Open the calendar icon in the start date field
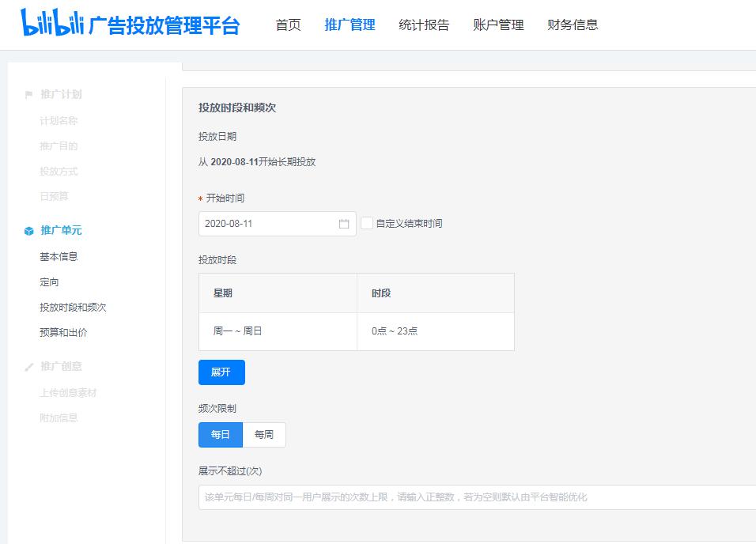This screenshot has height=544, width=756. (342, 224)
